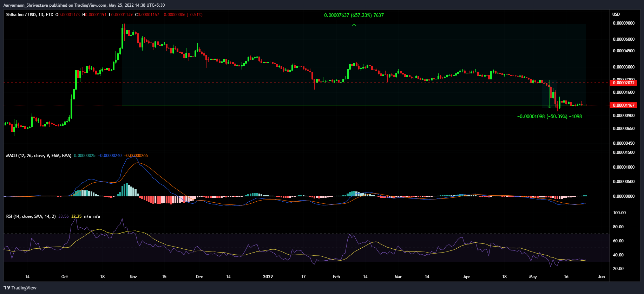644x294 pixels.
Task: Open the MACD indicator legend label
Action: [x=39, y=156]
